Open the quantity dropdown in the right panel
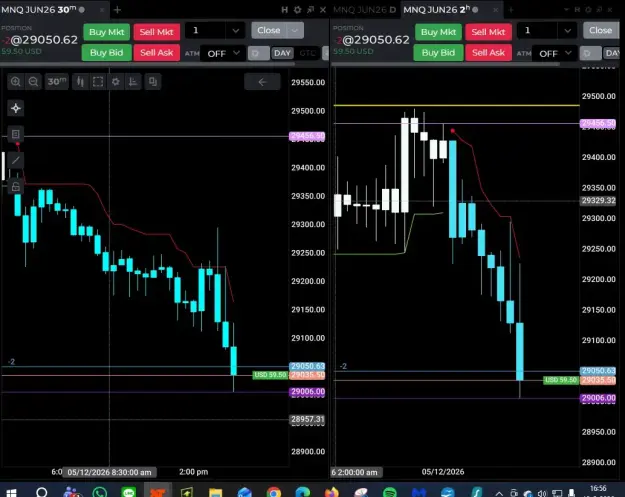625x497 pixels. 568,31
